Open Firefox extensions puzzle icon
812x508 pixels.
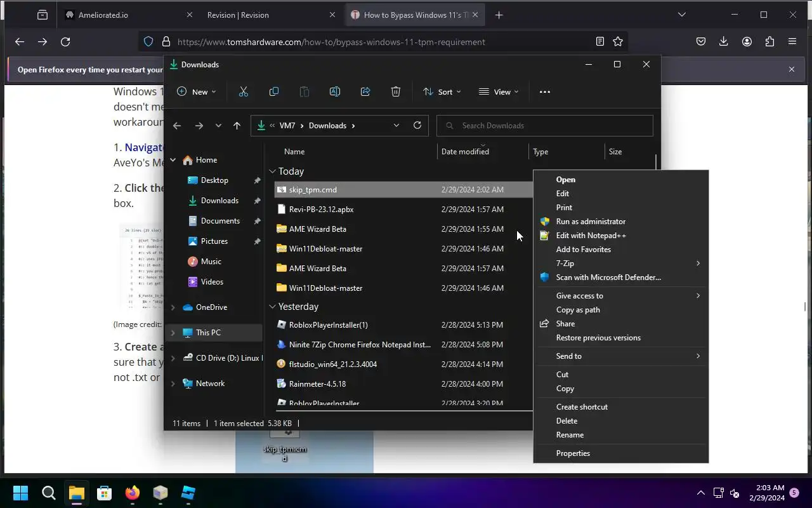pyautogui.click(x=769, y=42)
